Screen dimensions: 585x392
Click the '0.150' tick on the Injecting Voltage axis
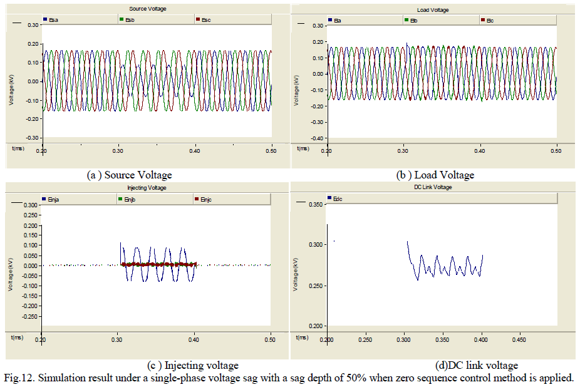click(31, 235)
